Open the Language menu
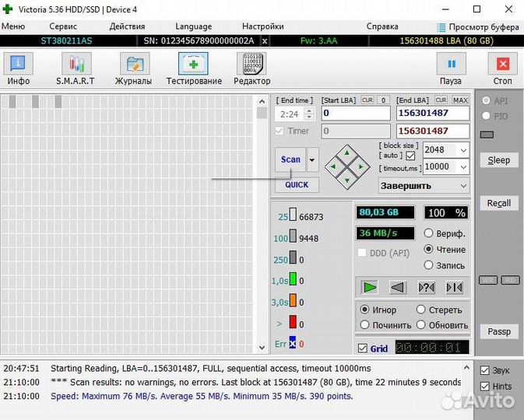Screen dimensions: 524x420 (x=193, y=26)
